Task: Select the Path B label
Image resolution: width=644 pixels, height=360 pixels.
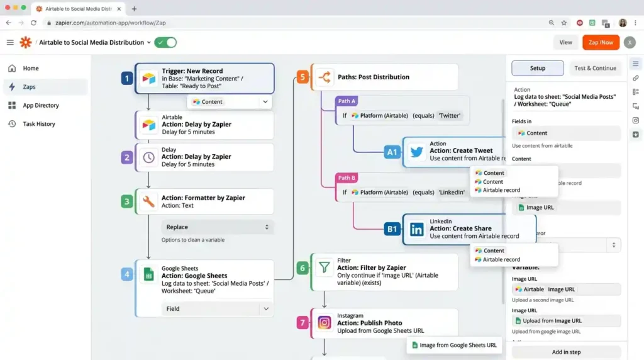Action: [x=347, y=178]
